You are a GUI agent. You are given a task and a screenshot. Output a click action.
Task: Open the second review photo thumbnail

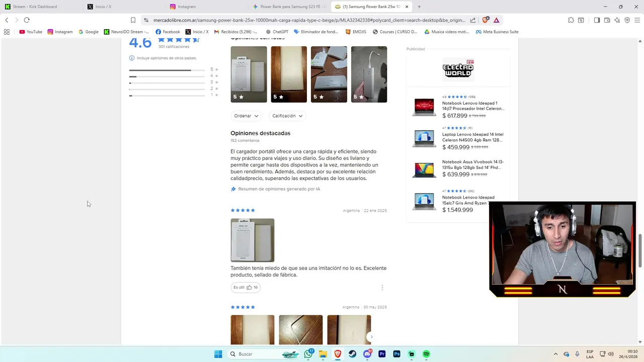pos(289,74)
